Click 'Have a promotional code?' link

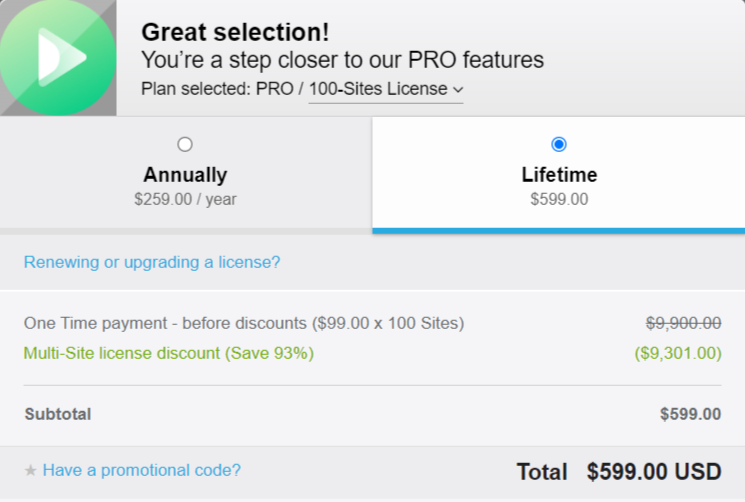142,470
